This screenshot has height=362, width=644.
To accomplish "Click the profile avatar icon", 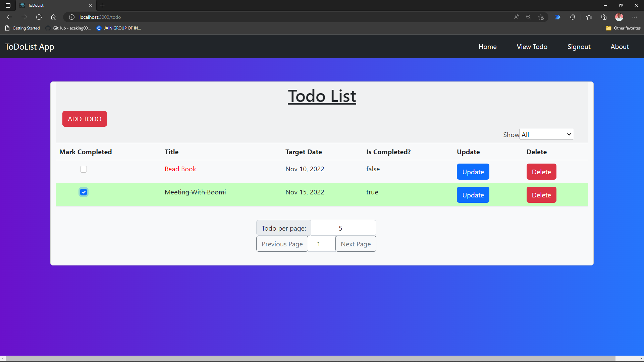I will [619, 17].
